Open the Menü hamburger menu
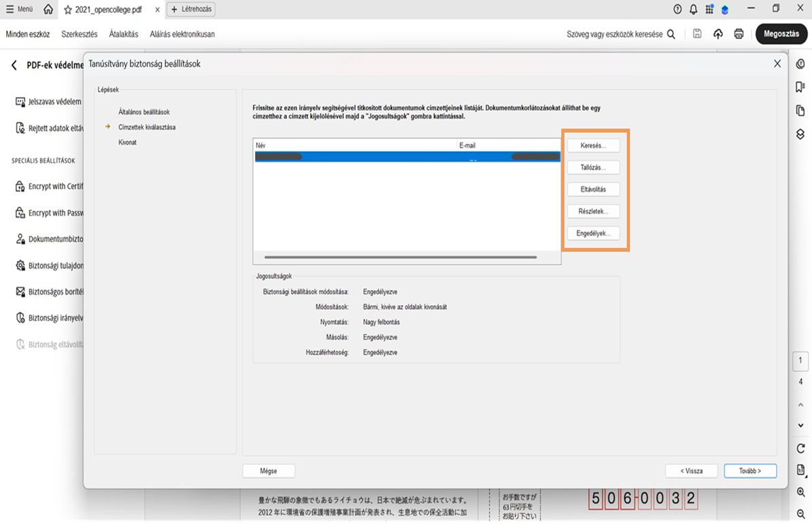Viewport: 812px width, 524px height. (19, 9)
